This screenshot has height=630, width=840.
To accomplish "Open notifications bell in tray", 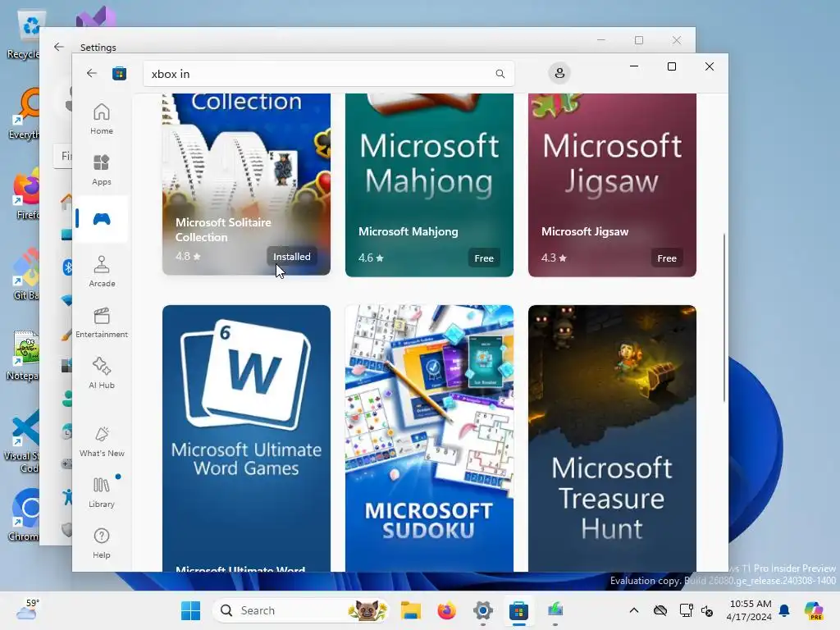I will tap(784, 610).
